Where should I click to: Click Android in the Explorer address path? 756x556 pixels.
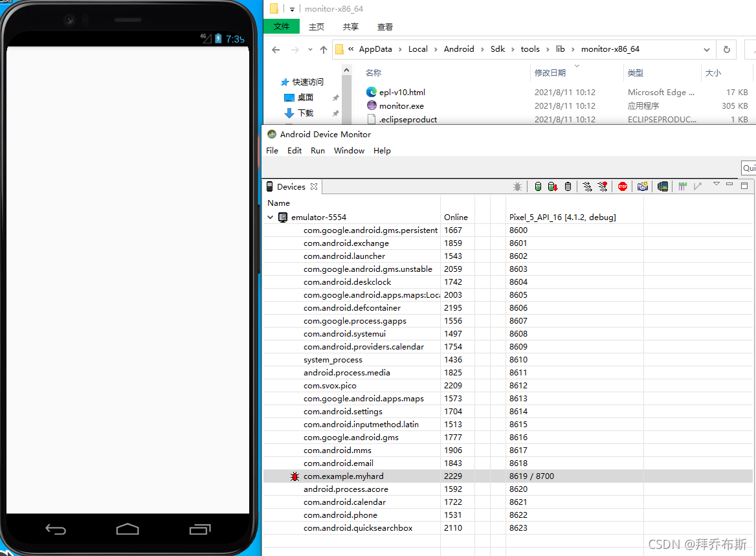[459, 49]
